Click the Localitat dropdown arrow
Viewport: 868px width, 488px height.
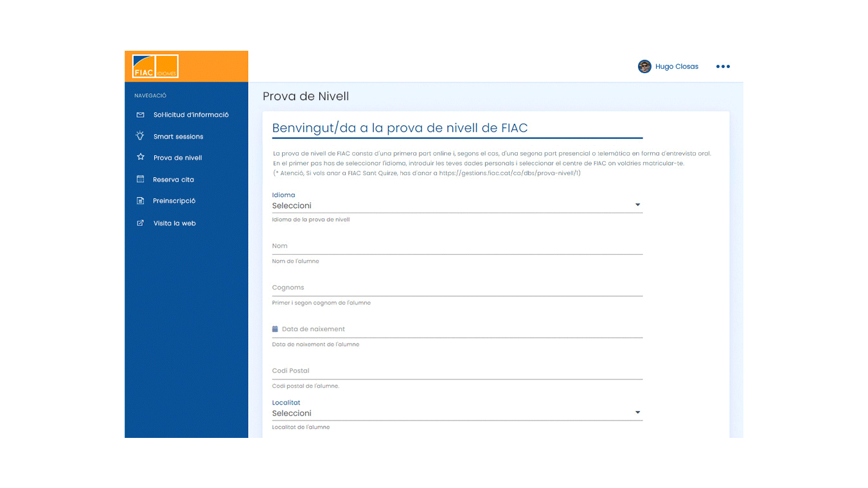point(637,412)
